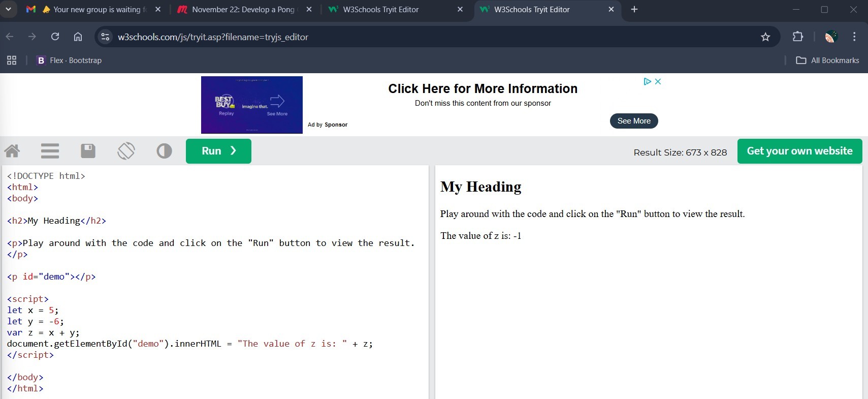The image size is (868, 399).
Task: Switch to Gmail 'Your new group' tab
Action: (94, 10)
